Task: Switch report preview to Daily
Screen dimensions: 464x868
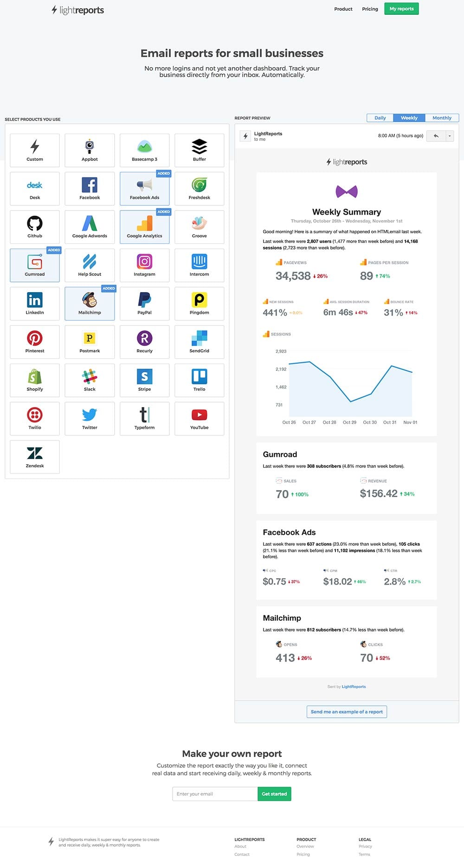Action: 380,118
